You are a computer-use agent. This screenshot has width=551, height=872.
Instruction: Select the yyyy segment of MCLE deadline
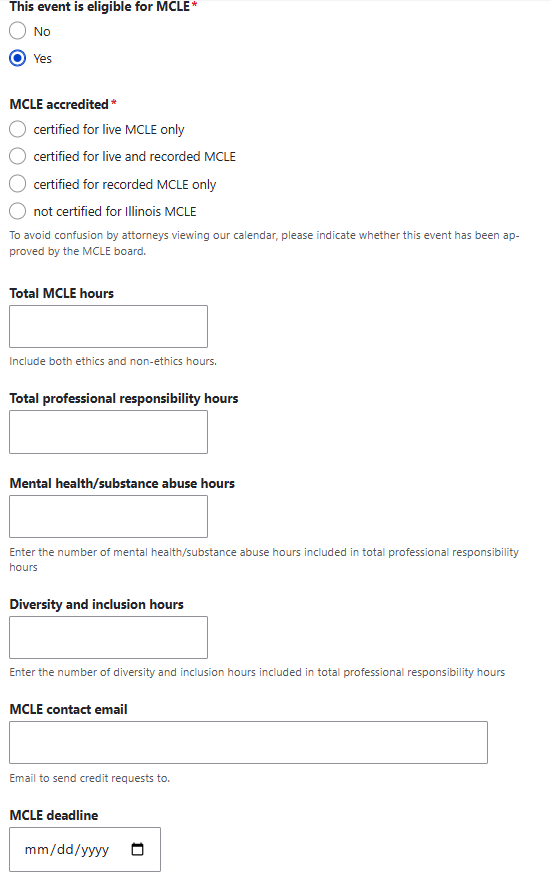click(x=95, y=850)
